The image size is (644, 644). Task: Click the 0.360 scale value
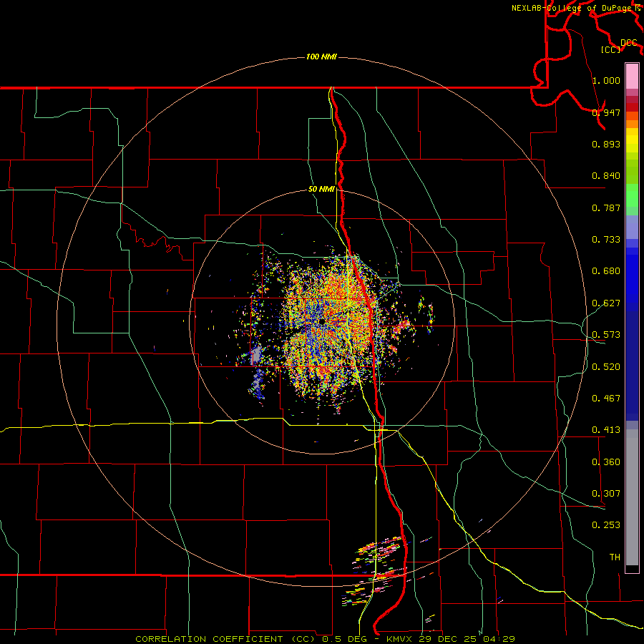606,462
